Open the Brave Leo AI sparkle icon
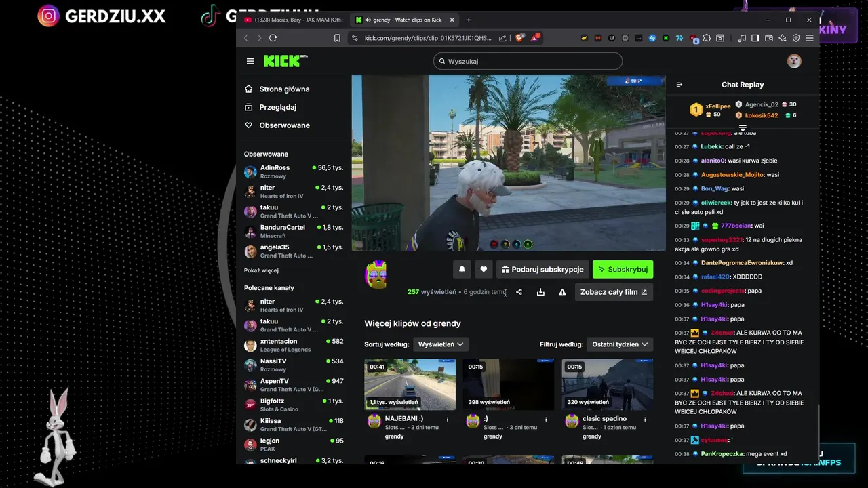The image size is (868, 488). coord(783,38)
